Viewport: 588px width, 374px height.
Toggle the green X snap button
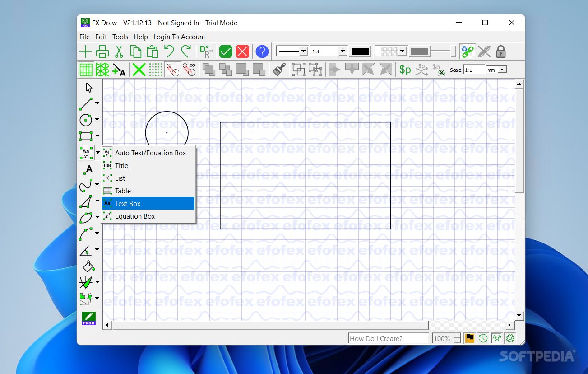pyautogui.click(x=139, y=70)
